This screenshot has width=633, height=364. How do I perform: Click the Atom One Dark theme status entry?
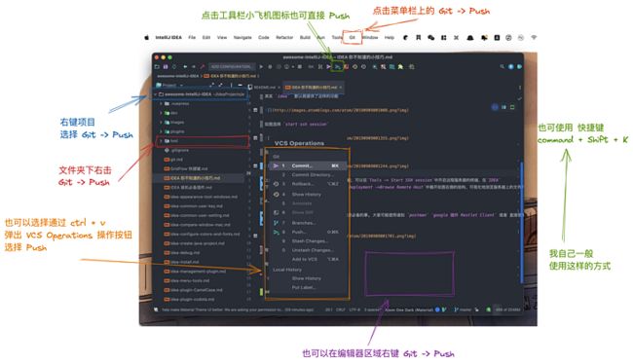coord(409,309)
